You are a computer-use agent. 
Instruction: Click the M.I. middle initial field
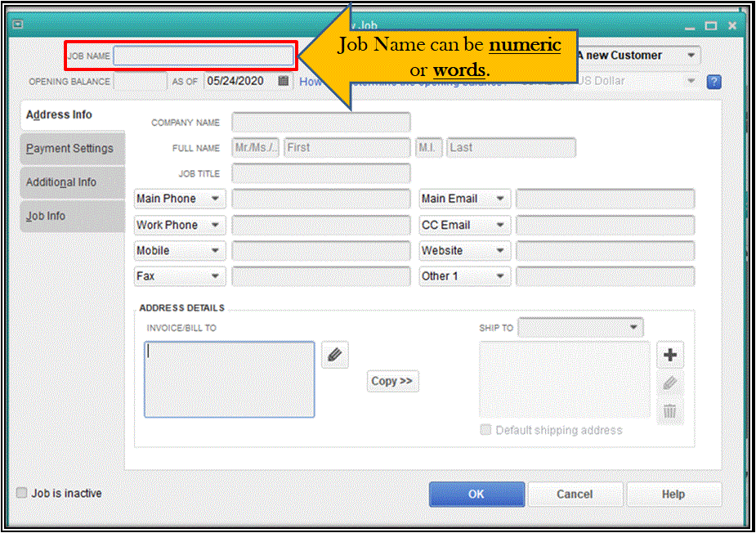point(429,148)
